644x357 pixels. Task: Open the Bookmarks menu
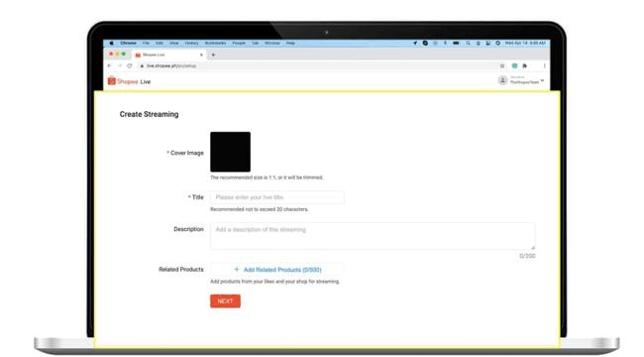(x=215, y=44)
